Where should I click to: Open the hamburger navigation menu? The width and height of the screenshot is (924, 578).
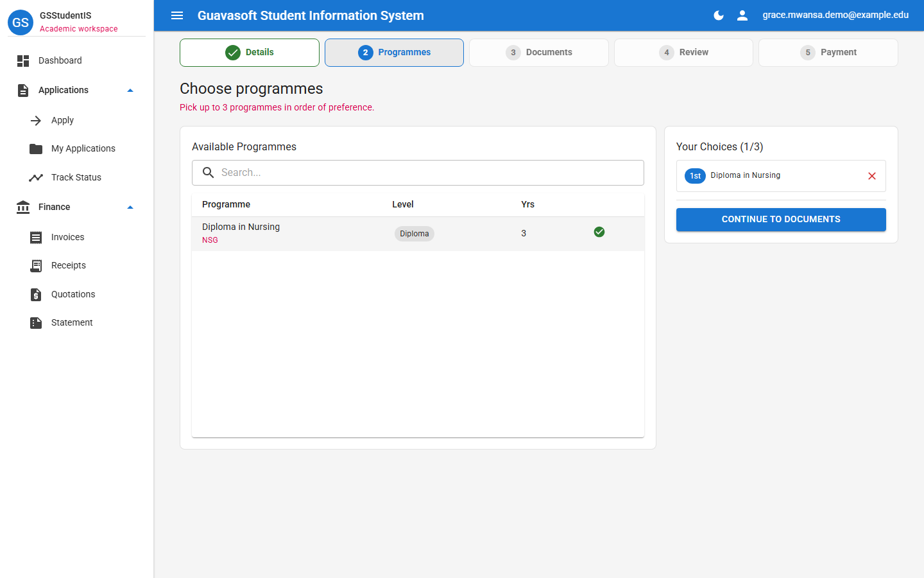(x=177, y=15)
